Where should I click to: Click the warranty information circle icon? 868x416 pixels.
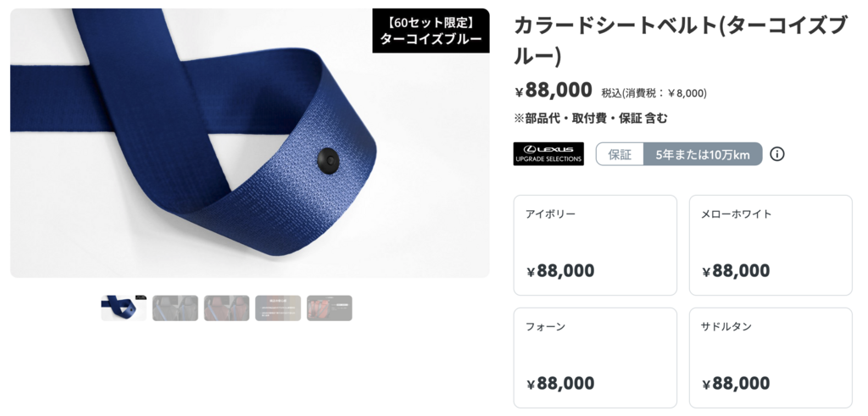click(x=776, y=154)
